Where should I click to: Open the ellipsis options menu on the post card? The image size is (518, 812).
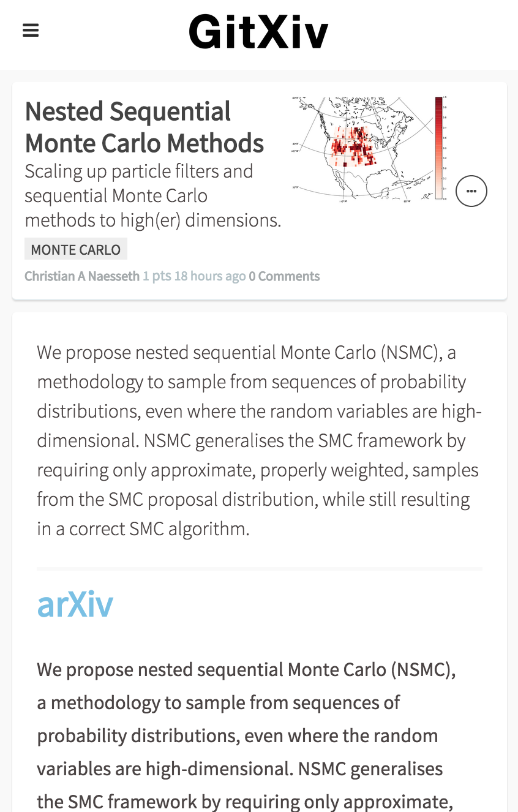tap(471, 190)
